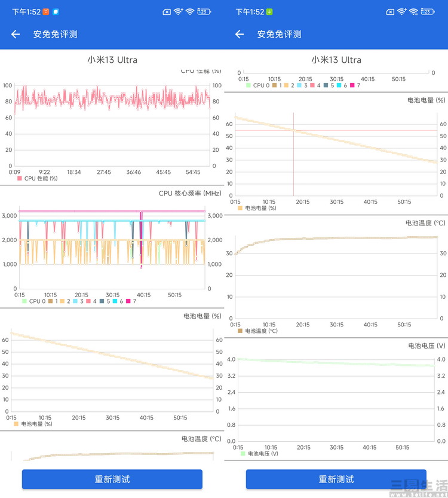Tap 电池电压 (V) green legend swatch
The width and height of the screenshot is (448, 498).
[x=243, y=454]
